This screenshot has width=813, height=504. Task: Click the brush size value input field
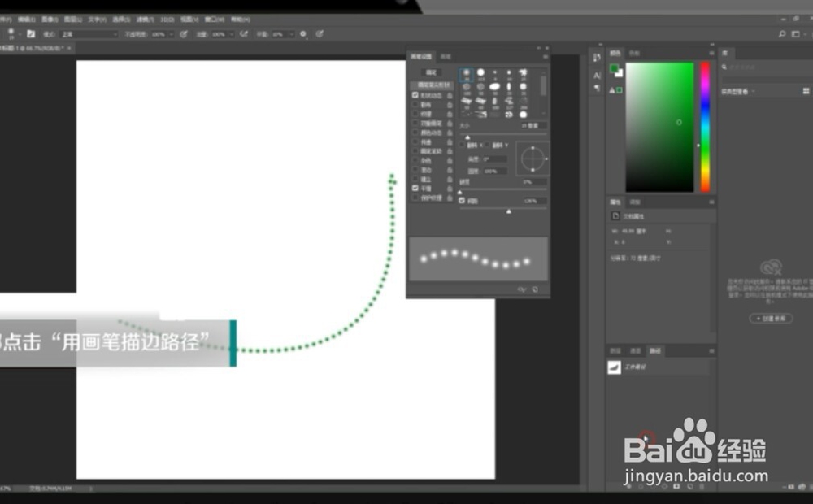[x=533, y=126]
